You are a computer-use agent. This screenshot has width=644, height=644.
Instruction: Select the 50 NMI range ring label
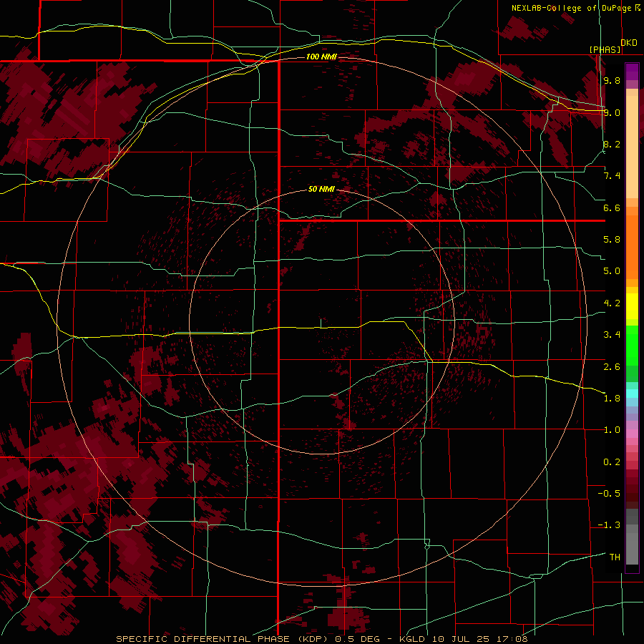[321, 189]
